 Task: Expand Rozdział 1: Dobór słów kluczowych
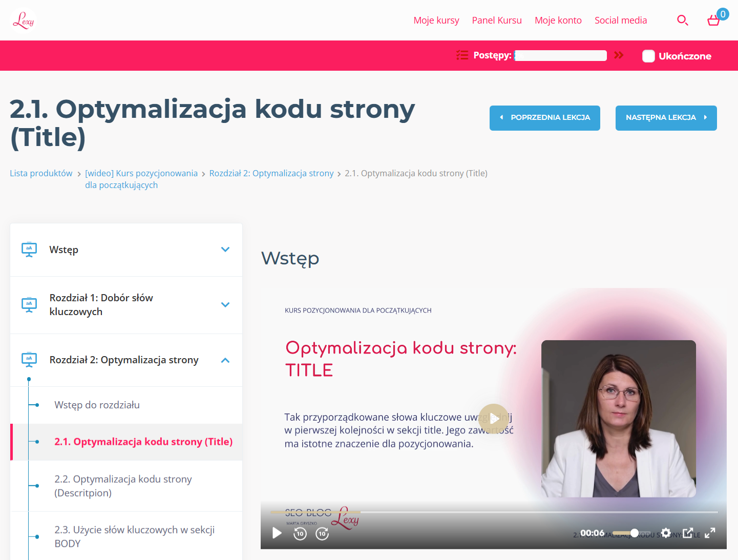[225, 305]
